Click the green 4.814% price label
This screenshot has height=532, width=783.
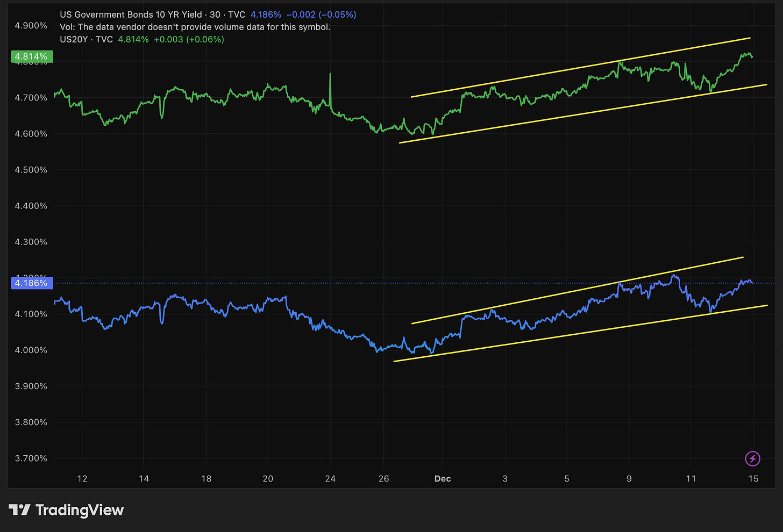31,56
